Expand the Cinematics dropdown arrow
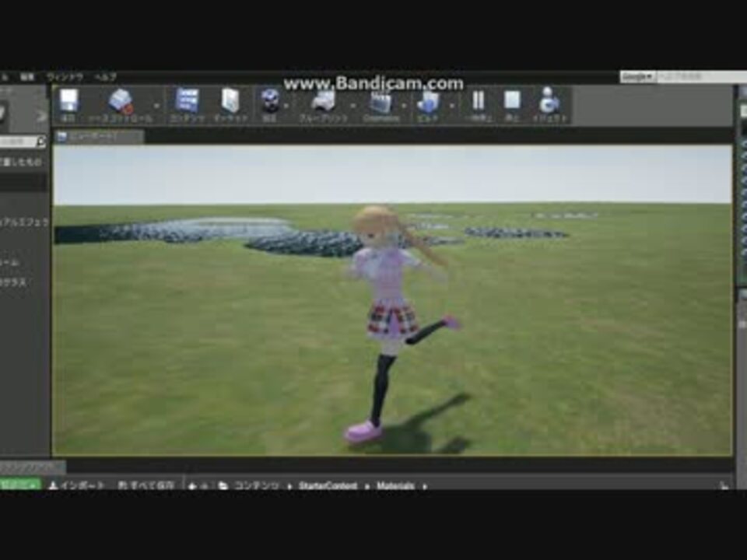The height and width of the screenshot is (560, 747). pyautogui.click(x=404, y=105)
